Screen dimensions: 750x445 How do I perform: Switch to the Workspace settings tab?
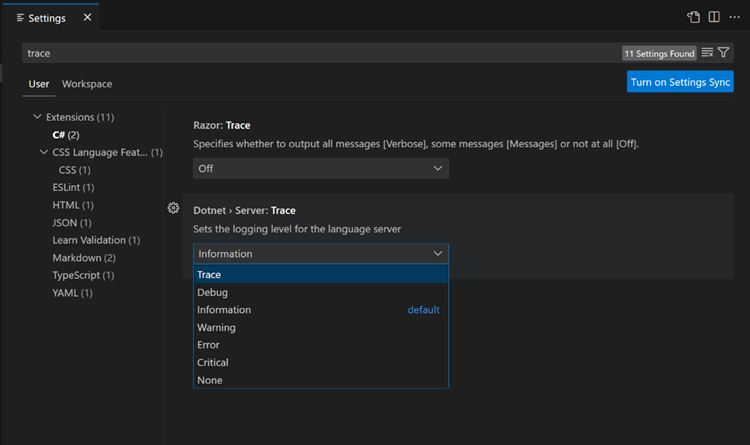click(x=87, y=84)
